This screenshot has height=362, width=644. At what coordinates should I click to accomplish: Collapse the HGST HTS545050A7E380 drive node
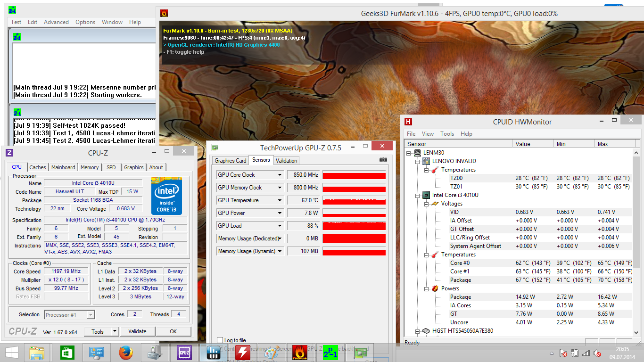(418, 331)
